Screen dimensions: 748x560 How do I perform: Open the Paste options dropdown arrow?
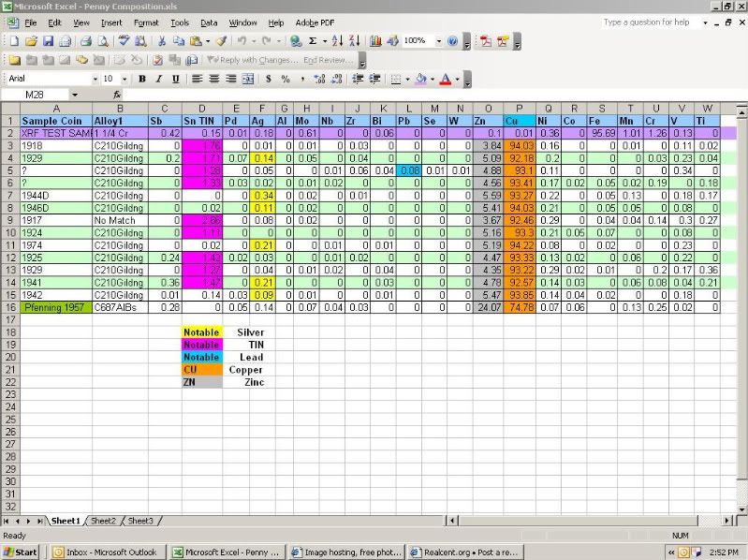208,41
